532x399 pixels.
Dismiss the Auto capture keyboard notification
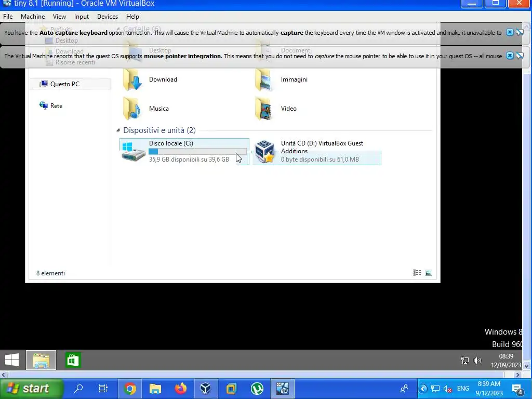coord(510,32)
